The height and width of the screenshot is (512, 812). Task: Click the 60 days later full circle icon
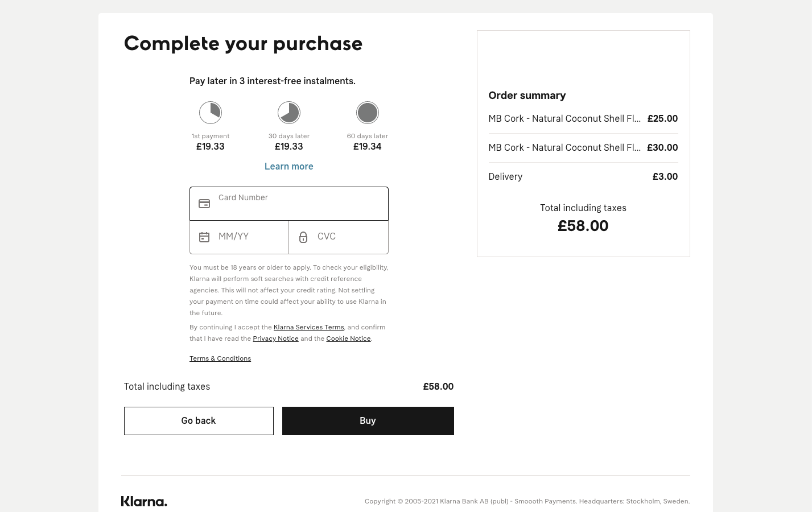(368, 113)
